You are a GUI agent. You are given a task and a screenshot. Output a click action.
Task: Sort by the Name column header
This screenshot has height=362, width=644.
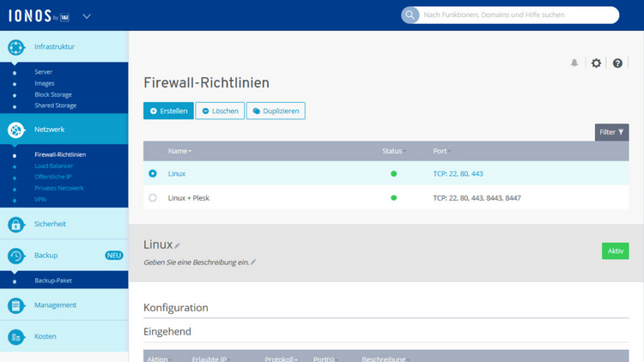pos(179,151)
